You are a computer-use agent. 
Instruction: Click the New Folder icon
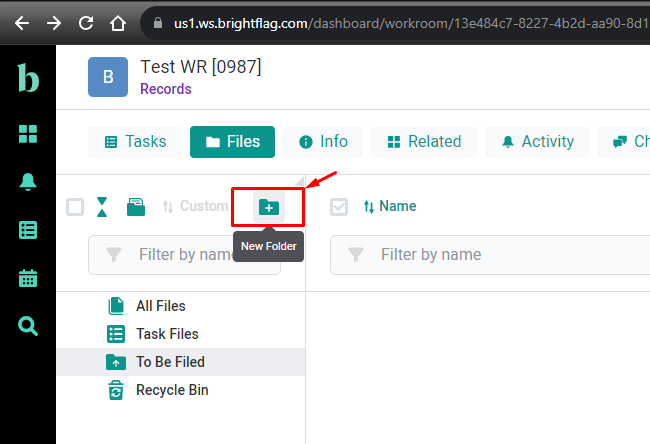[268, 207]
